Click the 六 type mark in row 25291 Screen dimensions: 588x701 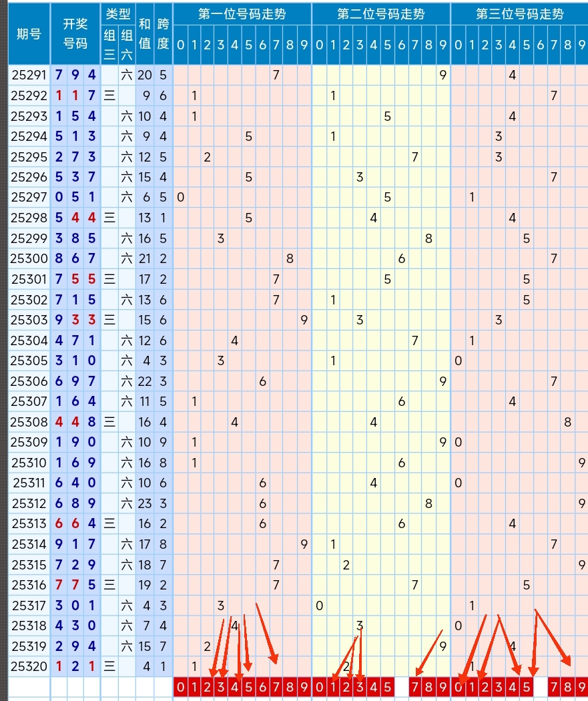127,75
